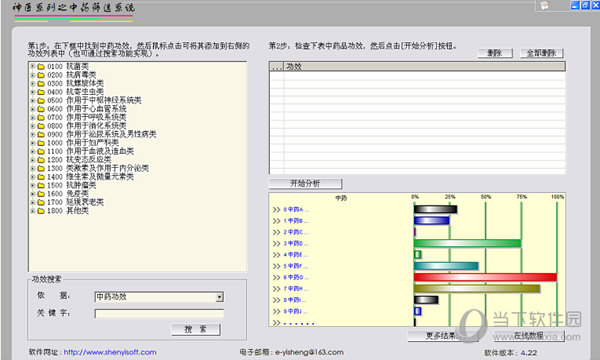Click the >> arrow beside 7 中药H

276,289
